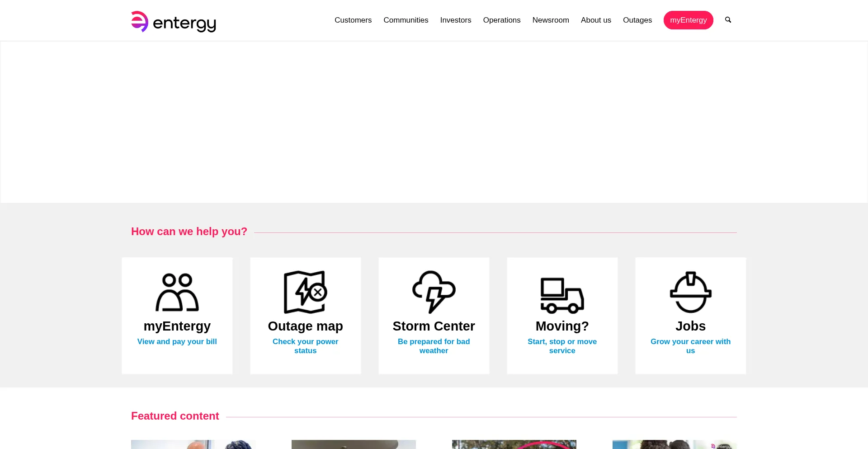Click the Entergy logo in header

(174, 21)
